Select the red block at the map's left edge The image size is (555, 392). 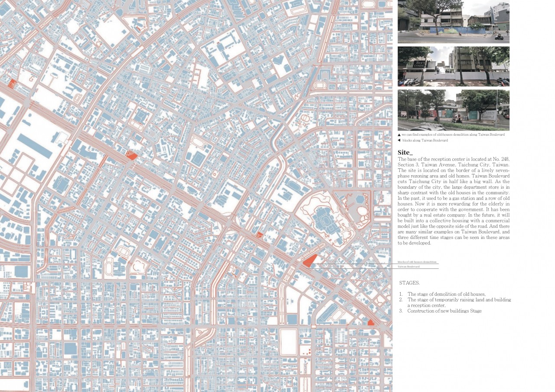(12, 84)
